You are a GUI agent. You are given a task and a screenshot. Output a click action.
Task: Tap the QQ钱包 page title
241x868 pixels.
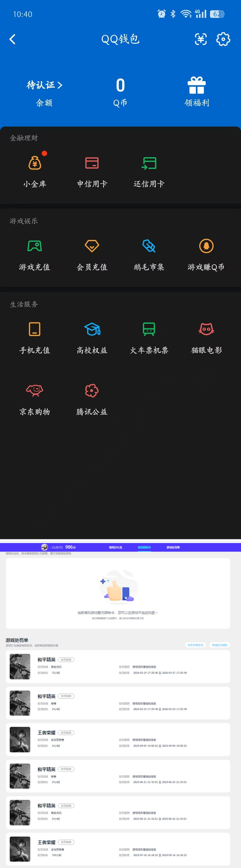(120, 39)
